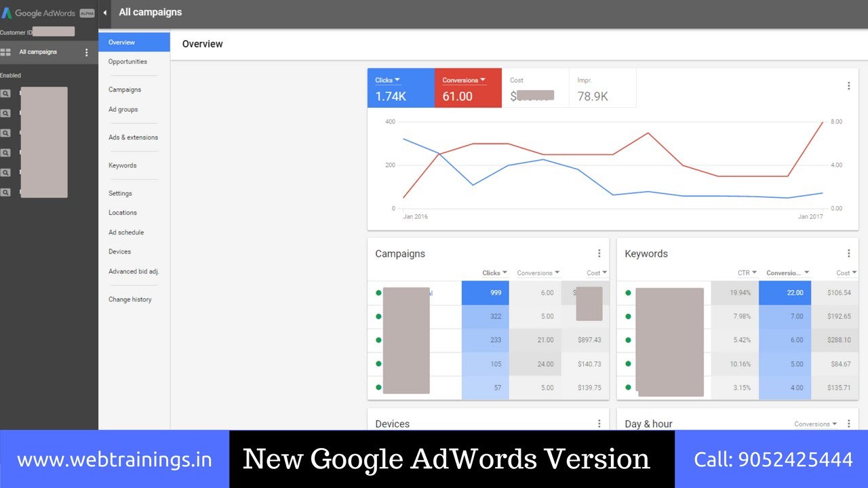Go to Opportunities in the navigation menu
This screenshot has height=488, width=868.
click(127, 62)
